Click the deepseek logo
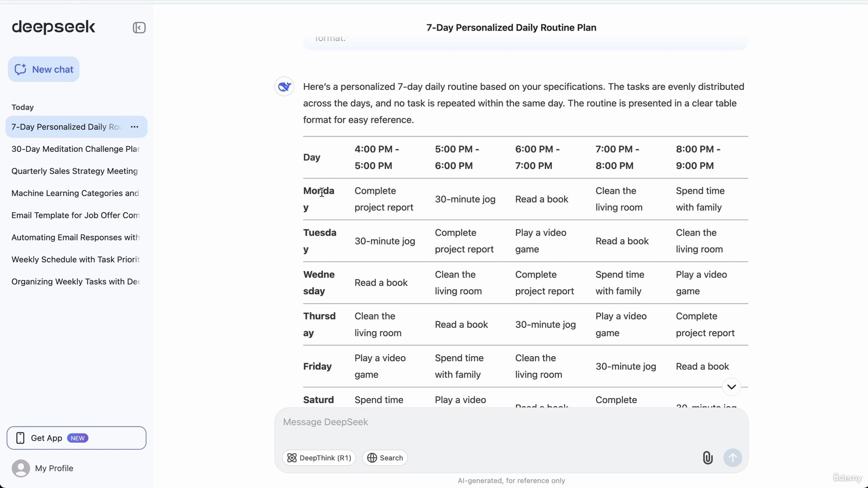This screenshot has width=868, height=488. 53,27
